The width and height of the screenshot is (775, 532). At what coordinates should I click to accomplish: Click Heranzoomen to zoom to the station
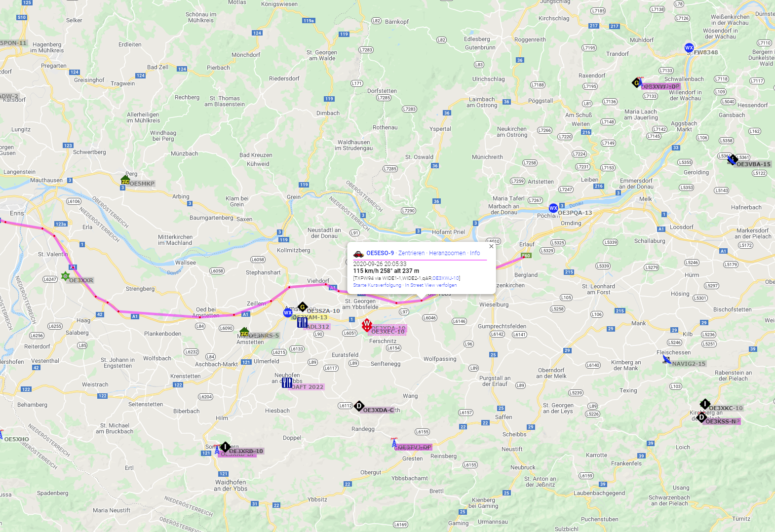[447, 253]
